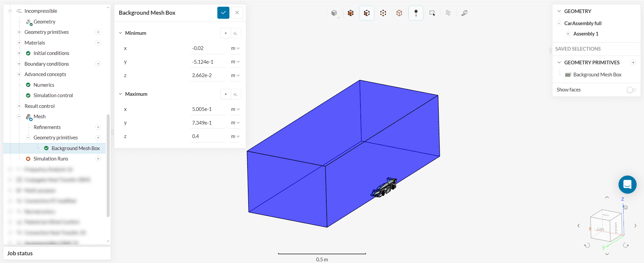Collapse the GEOMETRY PRIMITIVES section

[559, 63]
